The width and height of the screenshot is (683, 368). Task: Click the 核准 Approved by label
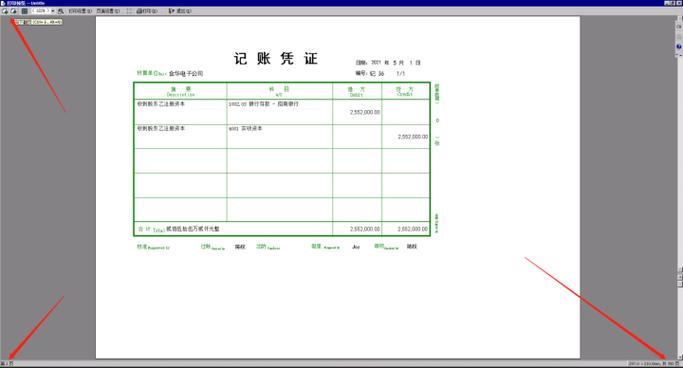click(x=153, y=247)
